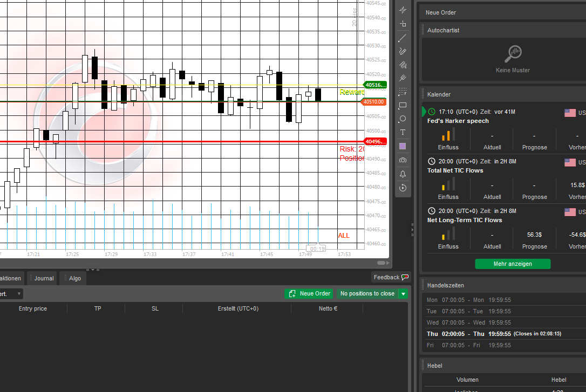Select the measure tool below the crosshair

(x=403, y=24)
